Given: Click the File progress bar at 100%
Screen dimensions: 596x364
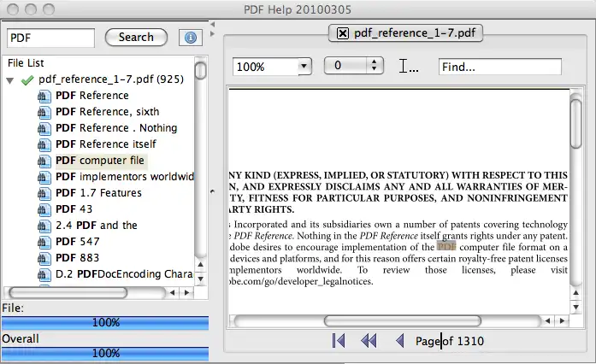Looking at the screenshot, I should pyautogui.click(x=105, y=323).
